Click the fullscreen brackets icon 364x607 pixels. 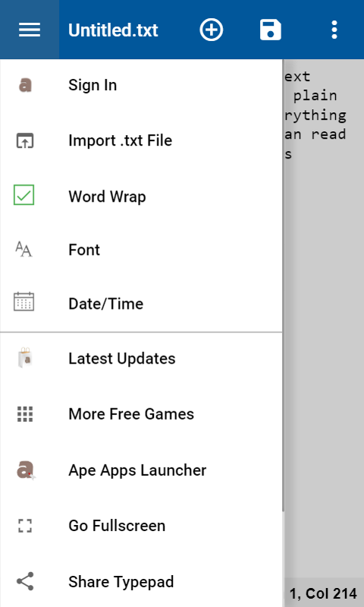(25, 526)
